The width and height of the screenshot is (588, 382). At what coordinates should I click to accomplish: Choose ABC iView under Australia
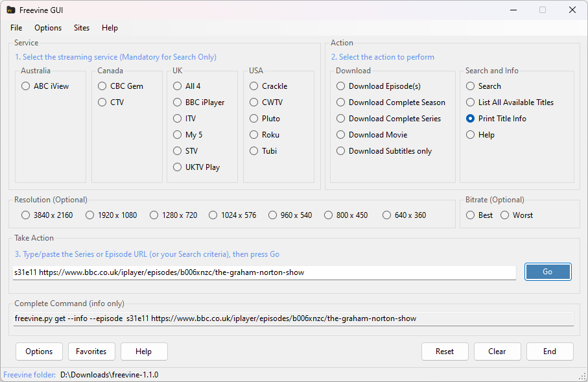tap(26, 86)
